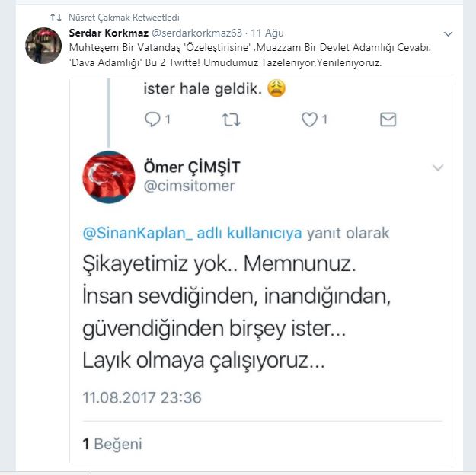Click the envelope direct message icon
Viewport: 476px width, 475px height.
[388, 120]
